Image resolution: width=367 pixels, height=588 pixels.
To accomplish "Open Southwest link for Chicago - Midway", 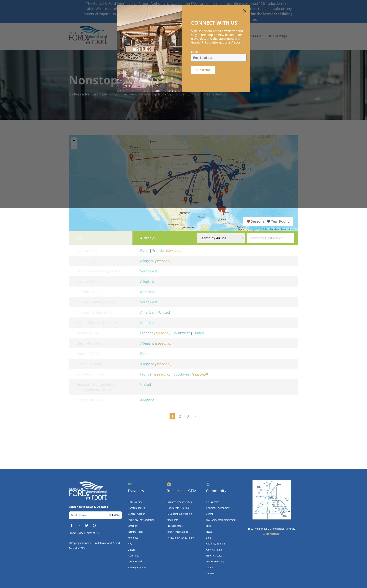I will point(149,302).
